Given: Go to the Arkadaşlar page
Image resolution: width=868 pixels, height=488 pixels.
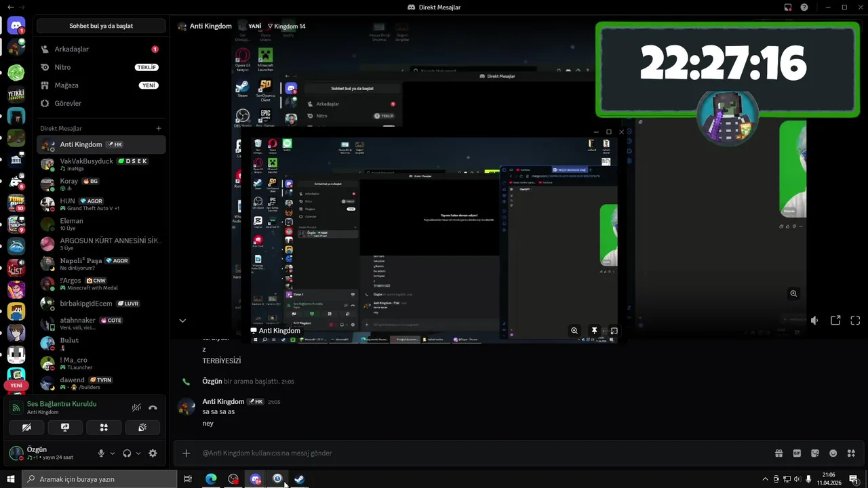Looking at the screenshot, I should click(101, 49).
